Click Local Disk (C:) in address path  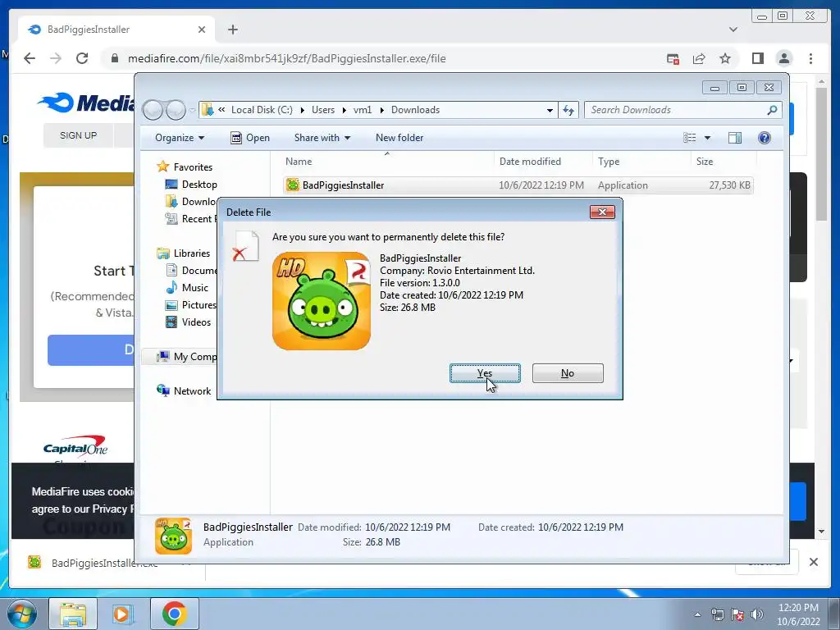262,110
